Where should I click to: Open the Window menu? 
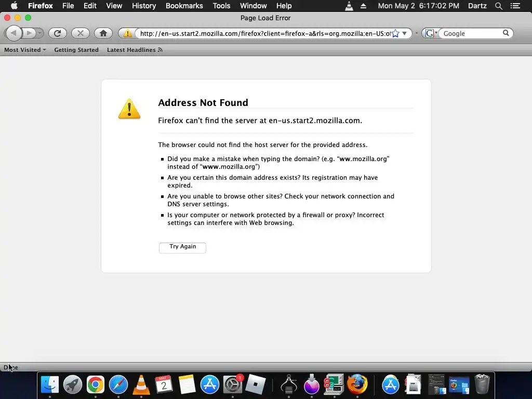254,6
